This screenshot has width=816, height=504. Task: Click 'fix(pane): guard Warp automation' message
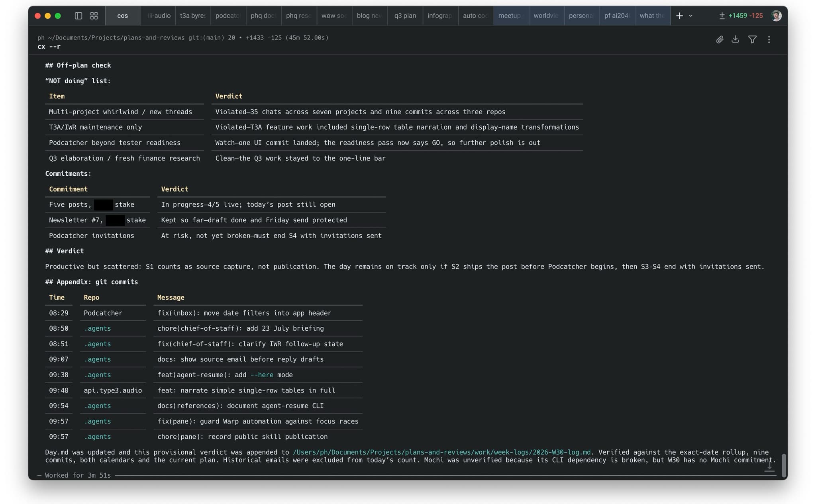(258, 421)
